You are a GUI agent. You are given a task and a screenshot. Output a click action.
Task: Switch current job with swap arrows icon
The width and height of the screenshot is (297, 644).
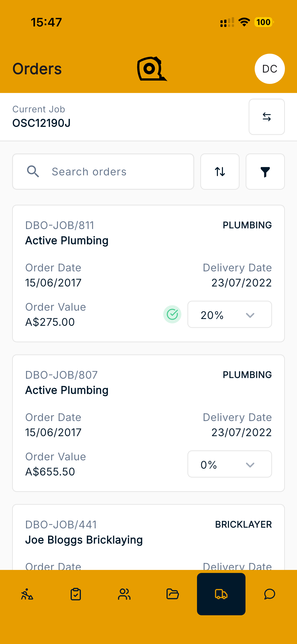tap(267, 117)
